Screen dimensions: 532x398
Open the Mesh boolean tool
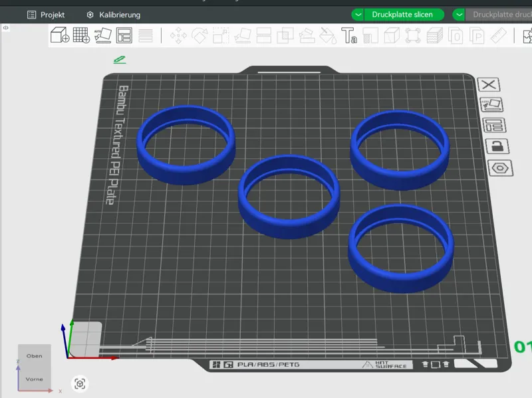tap(285, 36)
